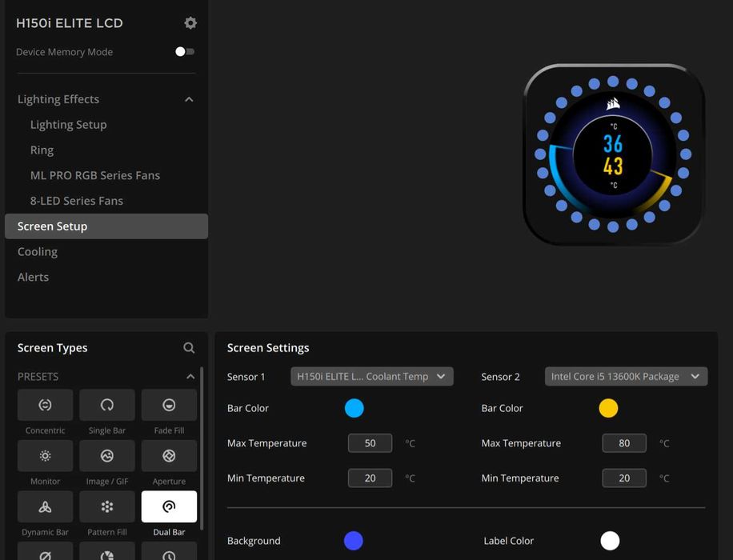Click the LCD cooler screen preview

pyautogui.click(x=613, y=154)
